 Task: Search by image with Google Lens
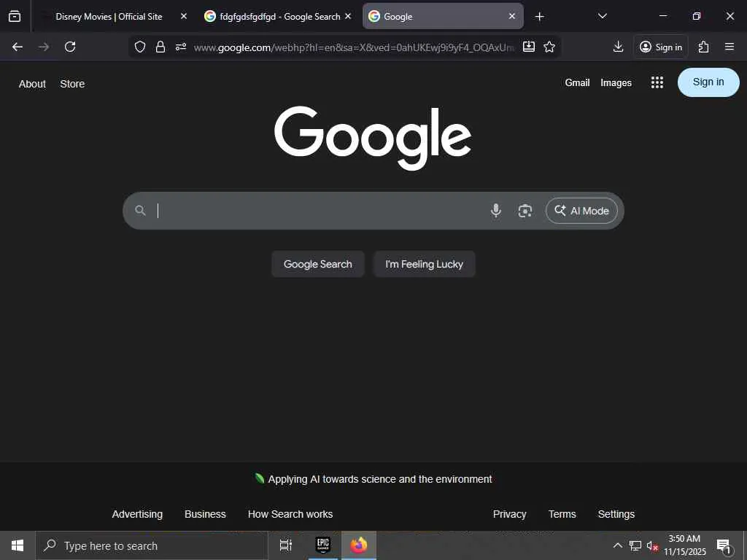(x=525, y=211)
